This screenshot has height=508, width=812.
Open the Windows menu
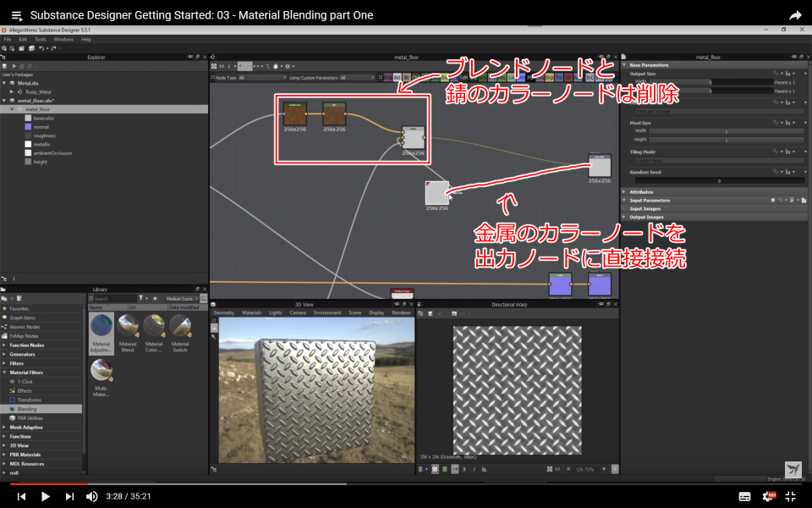tap(63, 40)
